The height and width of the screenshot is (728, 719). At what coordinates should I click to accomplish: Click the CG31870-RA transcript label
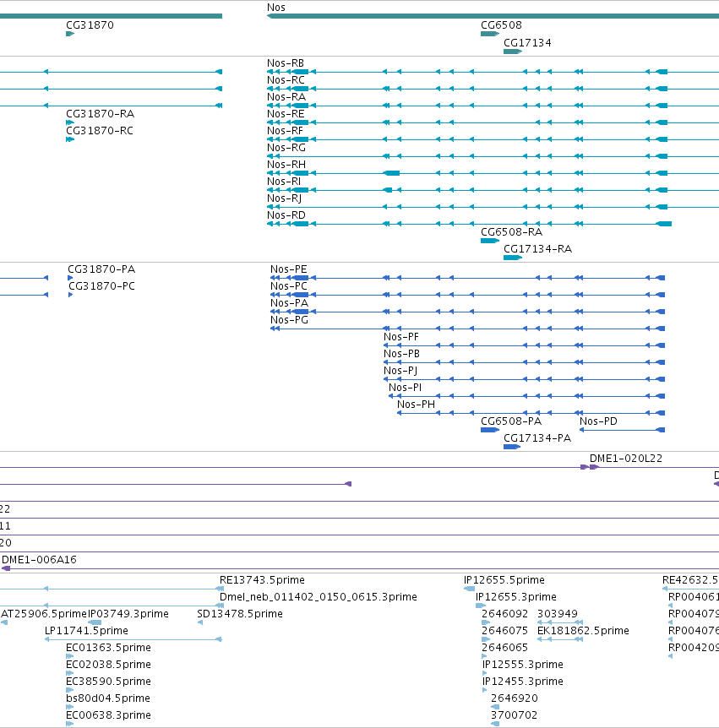pos(100,114)
